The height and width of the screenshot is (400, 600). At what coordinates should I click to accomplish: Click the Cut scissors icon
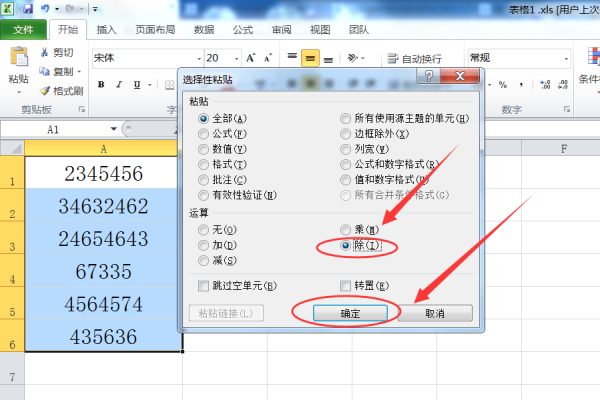coord(44,52)
